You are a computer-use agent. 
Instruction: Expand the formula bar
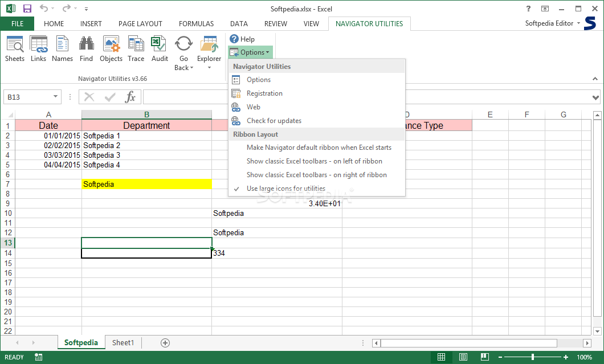point(595,97)
